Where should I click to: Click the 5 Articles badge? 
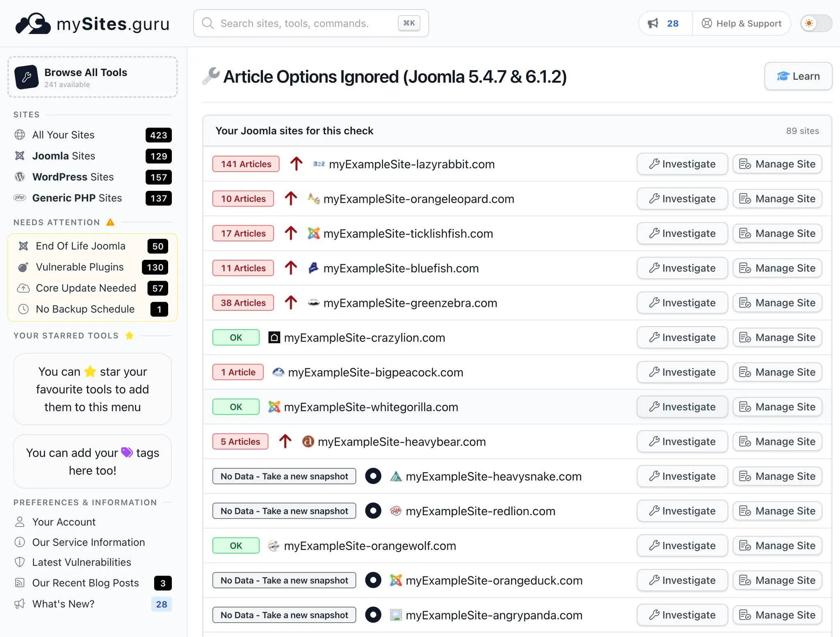click(240, 442)
